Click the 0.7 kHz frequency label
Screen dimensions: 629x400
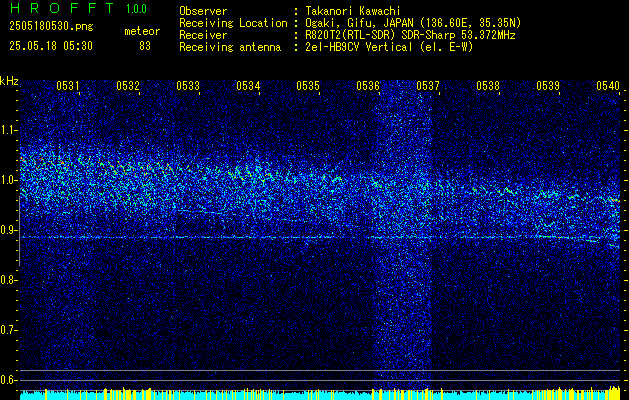click(9, 330)
